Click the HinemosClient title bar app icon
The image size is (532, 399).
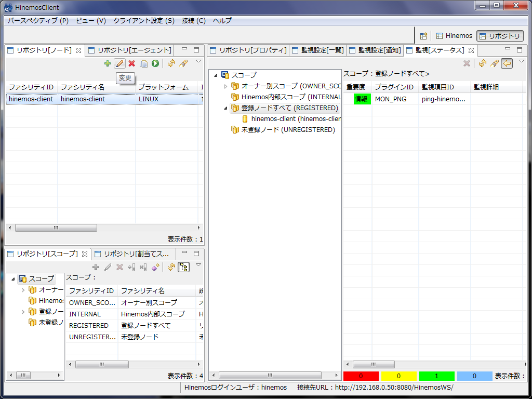coord(8,7)
